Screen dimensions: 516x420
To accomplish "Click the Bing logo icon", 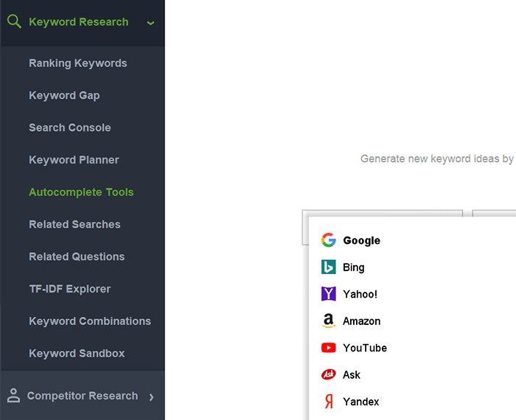I will pos(329,267).
